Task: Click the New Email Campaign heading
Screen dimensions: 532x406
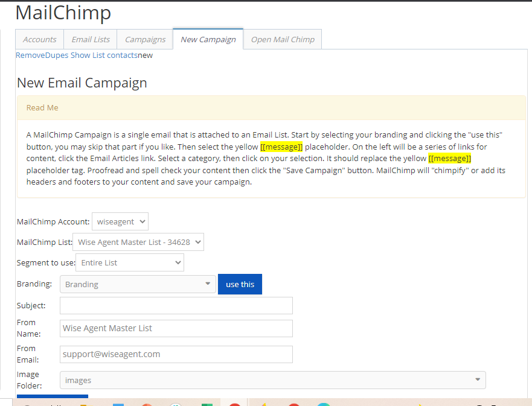Action: click(82, 83)
